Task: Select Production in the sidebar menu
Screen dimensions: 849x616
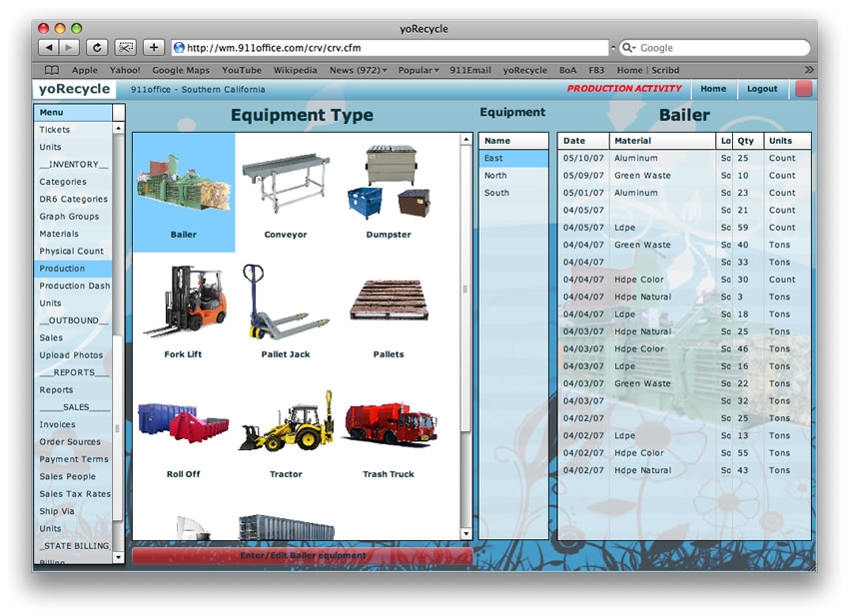Action: (x=73, y=269)
